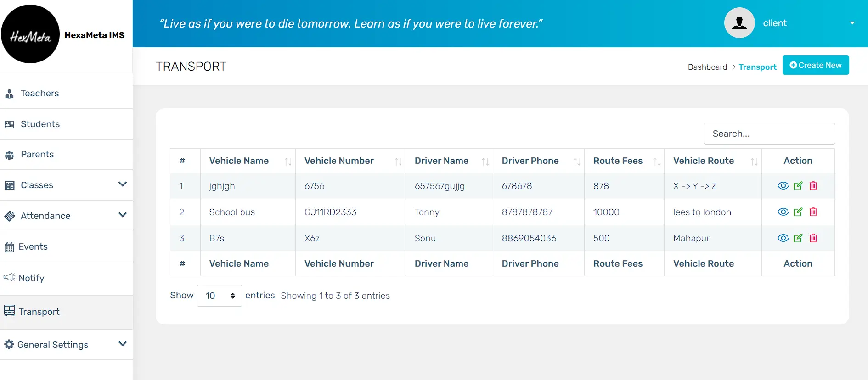Screen dimensions: 868x380
Task: Open the client user dropdown arrow
Action: pyautogui.click(x=852, y=23)
